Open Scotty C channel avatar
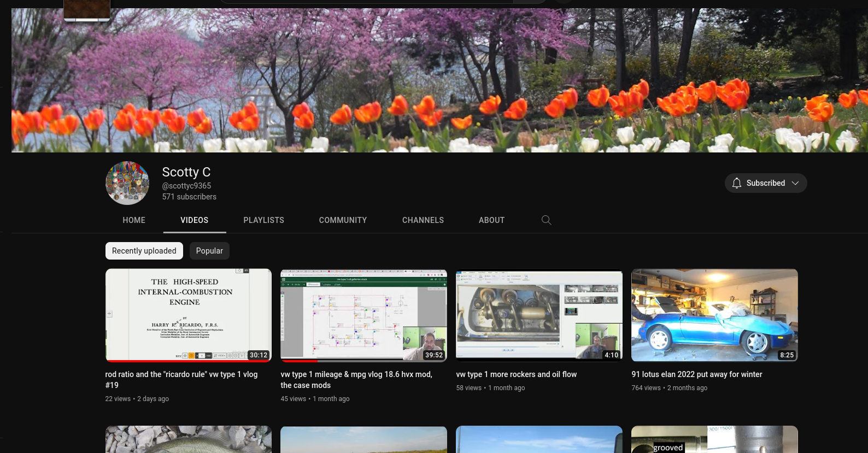Image resolution: width=868 pixels, height=453 pixels. (127, 183)
